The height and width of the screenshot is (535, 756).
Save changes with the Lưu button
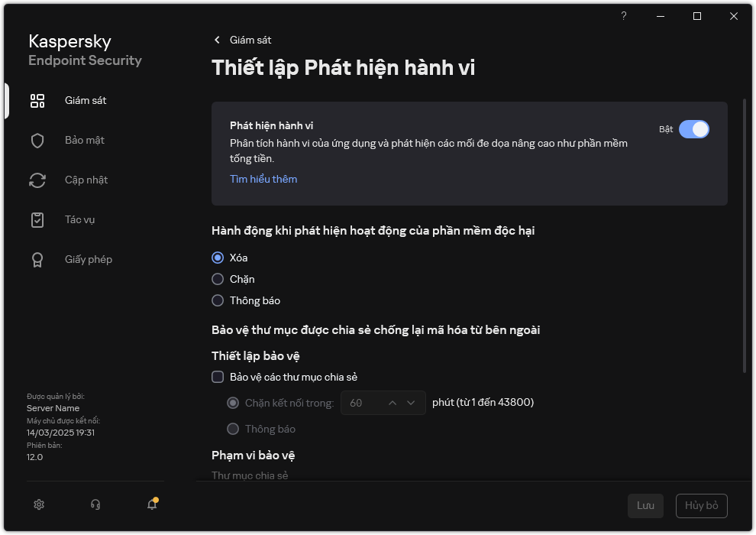[x=645, y=505]
